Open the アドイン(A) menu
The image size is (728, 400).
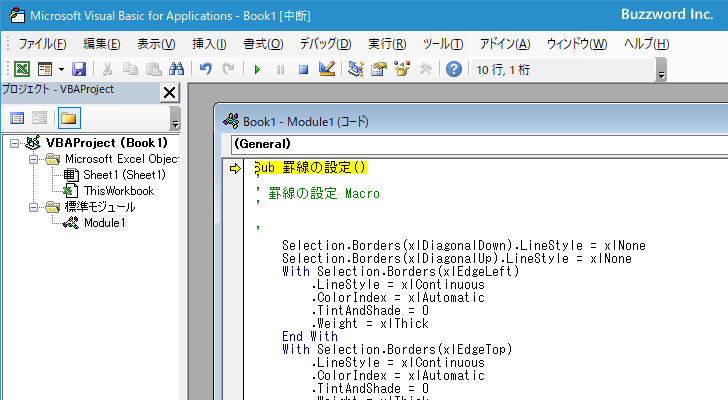click(x=505, y=44)
